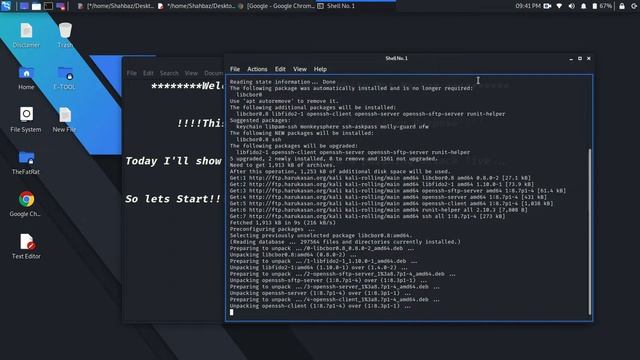Click the 'Get:1 http://ftp.harukasan.org' line
The height and width of the screenshot is (360, 640).
(x=380, y=178)
